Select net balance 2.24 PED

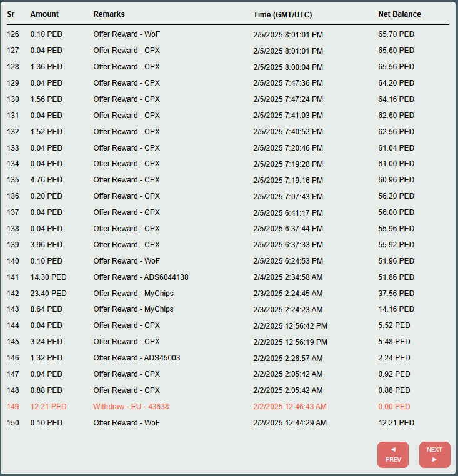tap(394, 358)
